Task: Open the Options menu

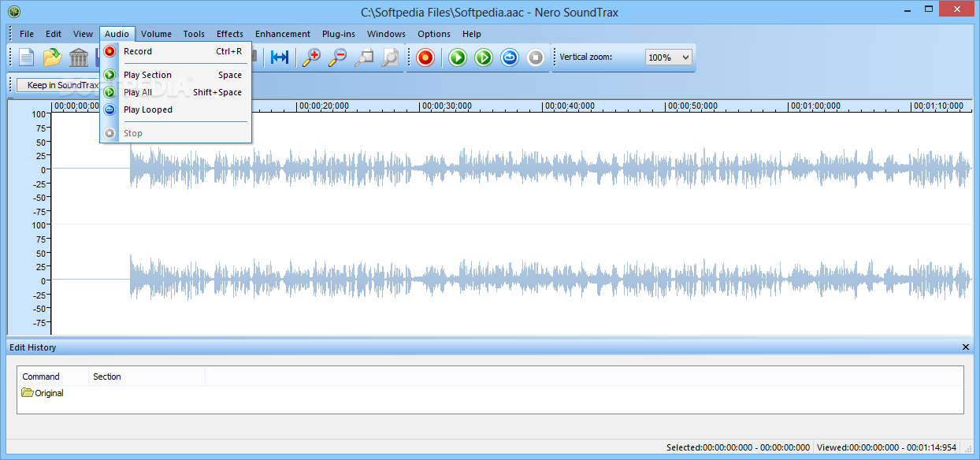Action: point(434,34)
